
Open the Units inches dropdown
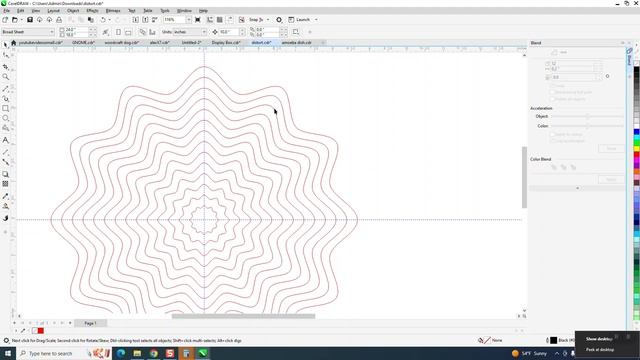204,32
